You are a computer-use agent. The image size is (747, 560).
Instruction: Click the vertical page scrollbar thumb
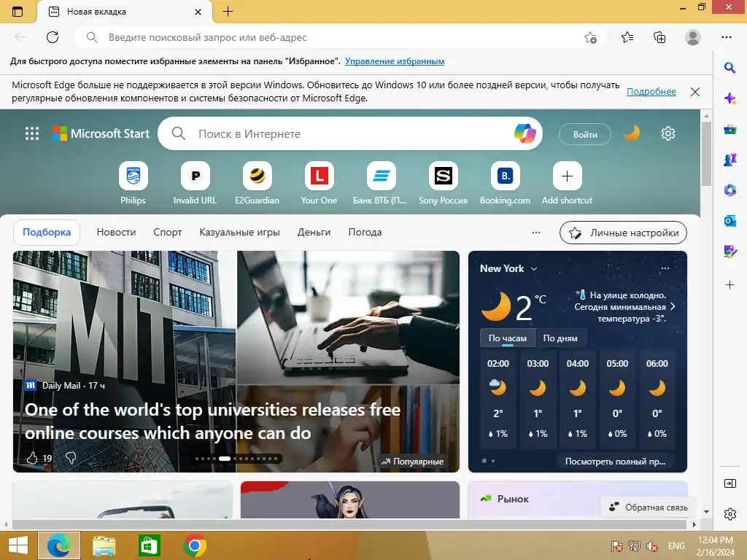(x=706, y=153)
